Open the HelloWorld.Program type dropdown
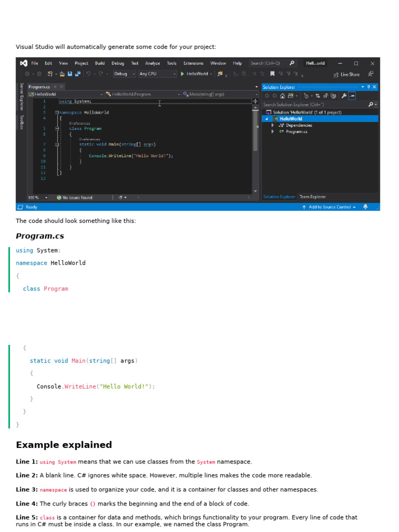Viewport: 399px width, 532px height. [142, 95]
